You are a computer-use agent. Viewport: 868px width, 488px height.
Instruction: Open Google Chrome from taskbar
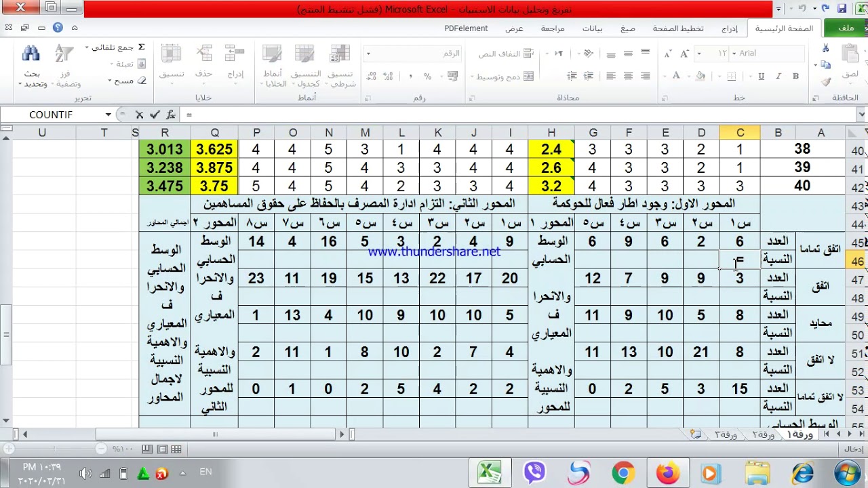tap(623, 472)
